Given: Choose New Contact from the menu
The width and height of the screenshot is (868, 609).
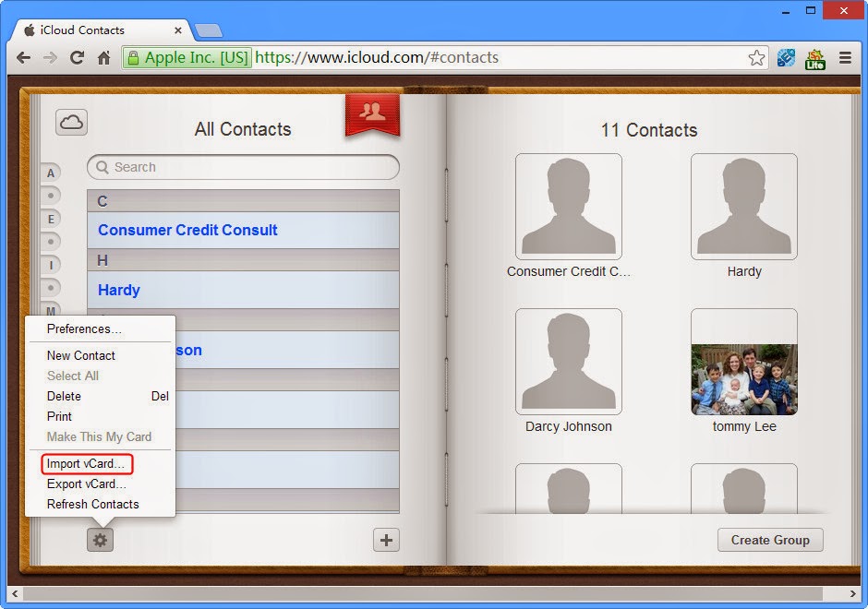Looking at the screenshot, I should point(81,355).
